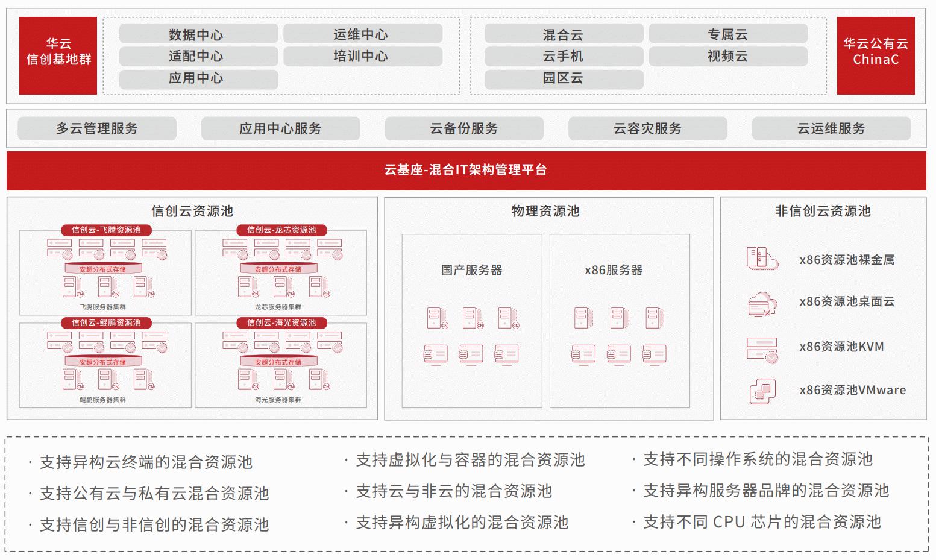Click the x86资源池裸金属 server icon
The image size is (936, 560).
tap(762, 259)
